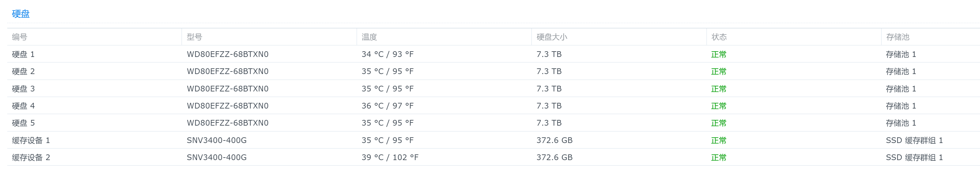
Task: Select the 硬盘 2 row label
Action: click(x=23, y=71)
